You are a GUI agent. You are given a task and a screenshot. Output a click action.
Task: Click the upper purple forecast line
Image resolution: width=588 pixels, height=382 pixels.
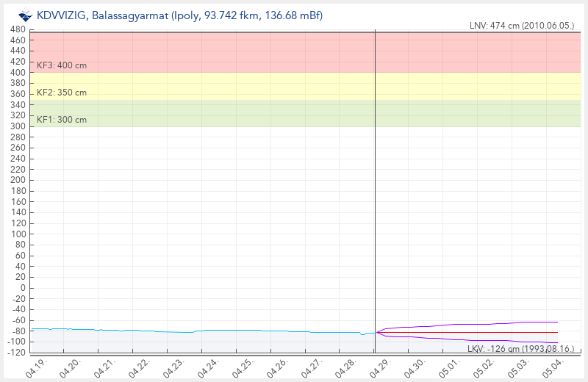click(478, 324)
